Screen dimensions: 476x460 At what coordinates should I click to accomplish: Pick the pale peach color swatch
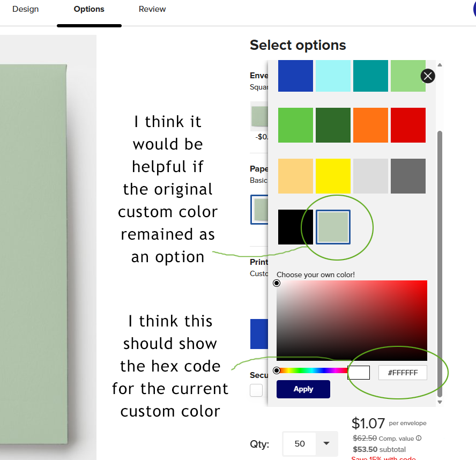click(x=295, y=176)
